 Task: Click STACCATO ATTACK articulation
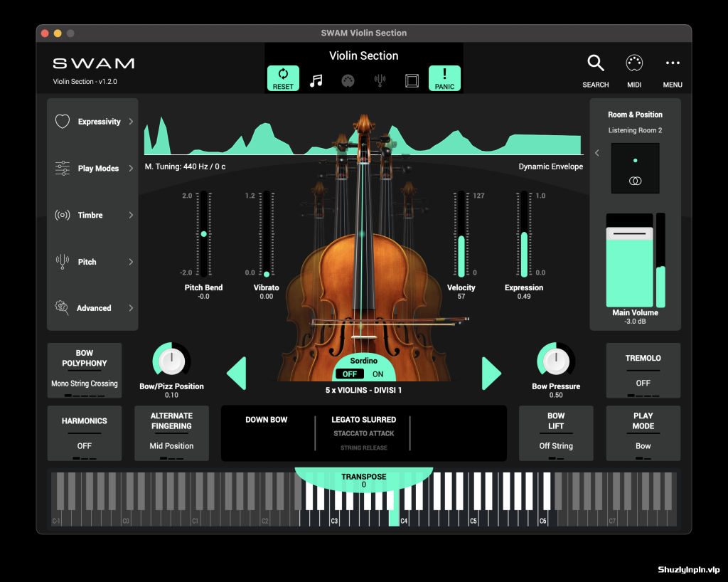[363, 433]
